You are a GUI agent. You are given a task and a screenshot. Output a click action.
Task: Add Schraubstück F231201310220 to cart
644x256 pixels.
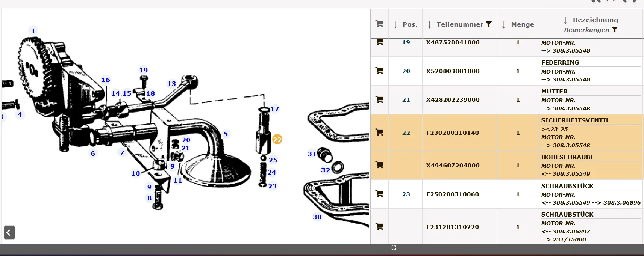tap(379, 226)
